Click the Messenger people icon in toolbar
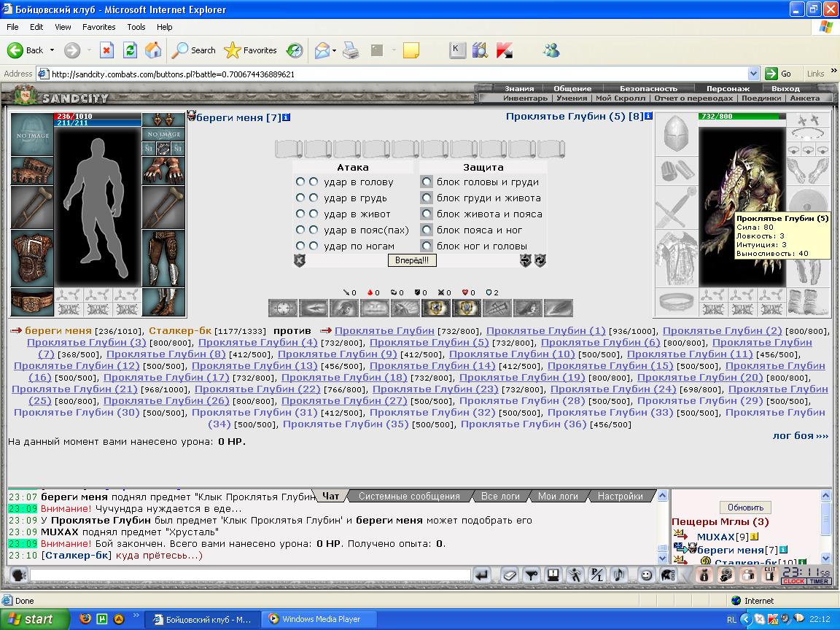Screen dimensions: 840x630 coord(551,50)
